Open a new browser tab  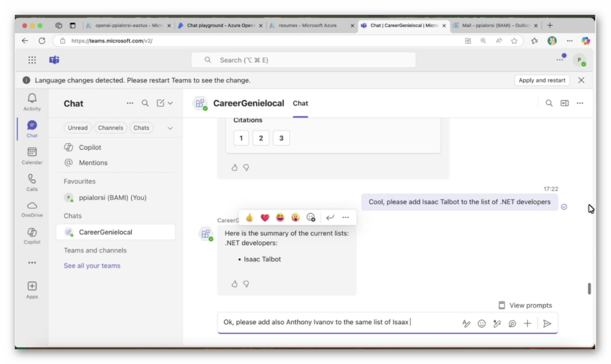click(x=550, y=25)
